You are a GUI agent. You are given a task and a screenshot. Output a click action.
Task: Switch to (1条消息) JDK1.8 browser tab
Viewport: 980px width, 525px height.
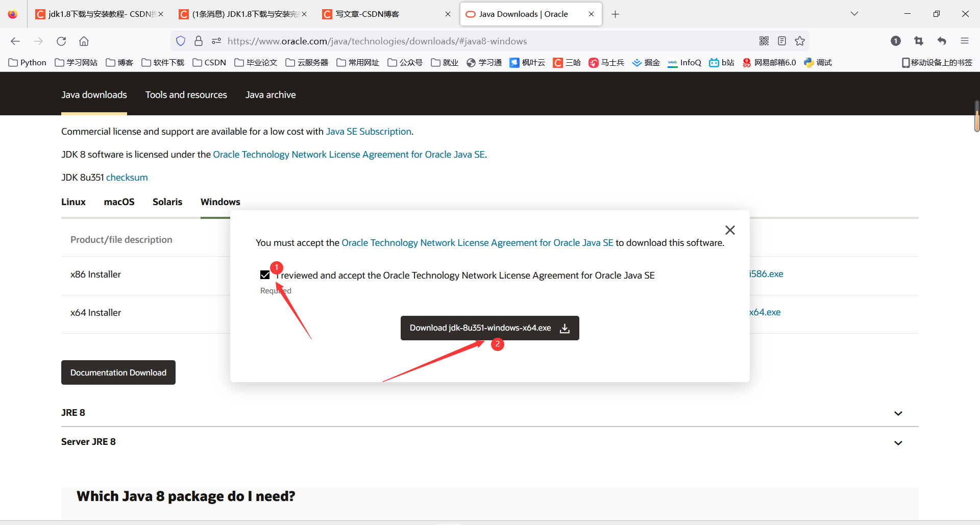[x=243, y=14]
